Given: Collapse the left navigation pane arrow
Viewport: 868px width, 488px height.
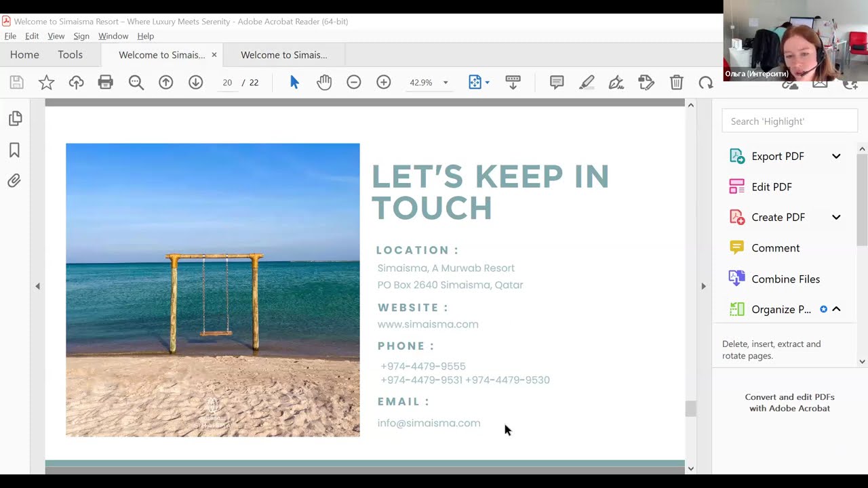Looking at the screenshot, I should point(37,286).
